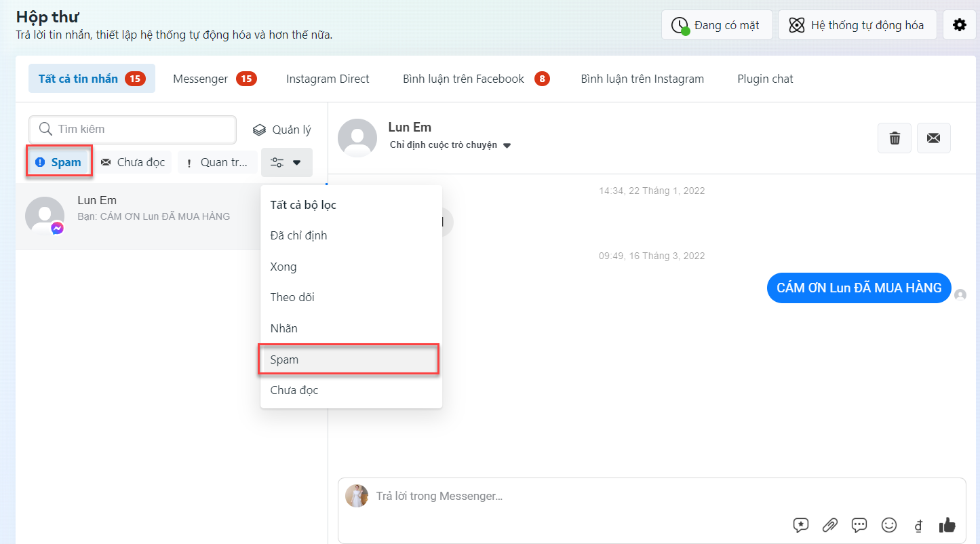Attach a file with the paperclip icon
The width and height of the screenshot is (980, 544).
pos(830,525)
